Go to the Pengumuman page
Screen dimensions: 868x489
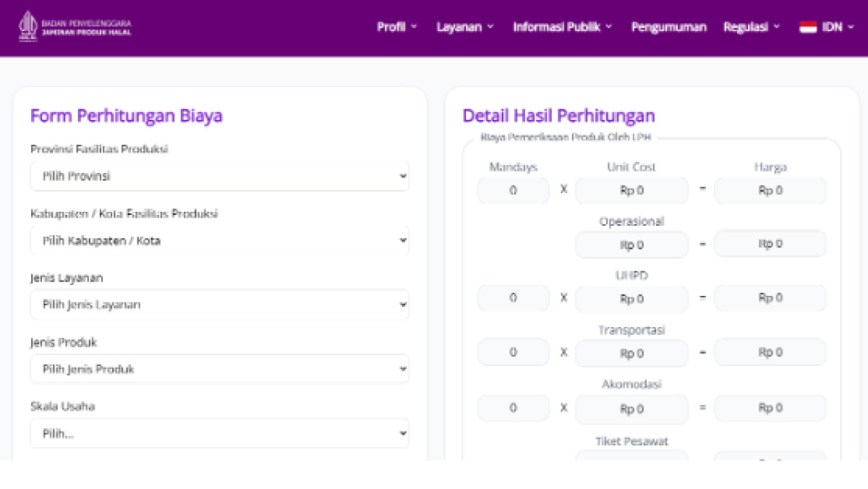click(x=668, y=27)
